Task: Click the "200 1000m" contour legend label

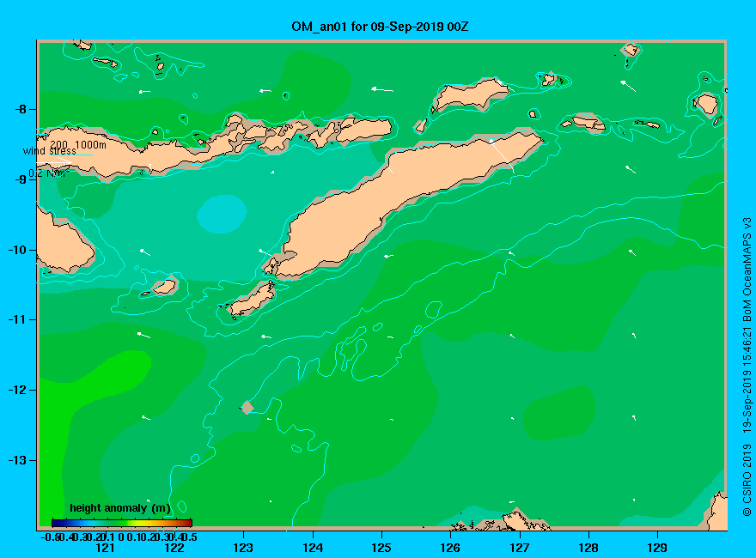Action: pyautogui.click(x=77, y=144)
